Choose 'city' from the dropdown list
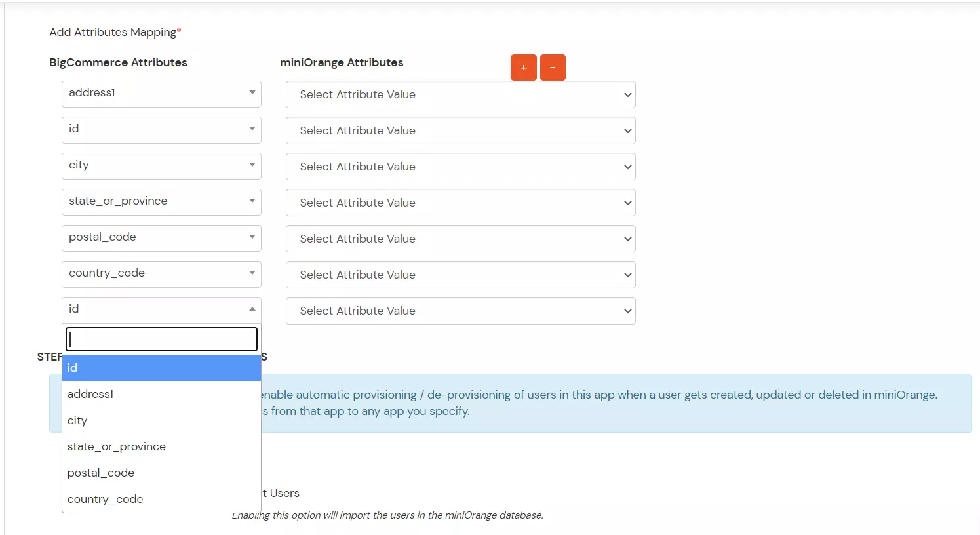This screenshot has height=535, width=980. point(161,420)
